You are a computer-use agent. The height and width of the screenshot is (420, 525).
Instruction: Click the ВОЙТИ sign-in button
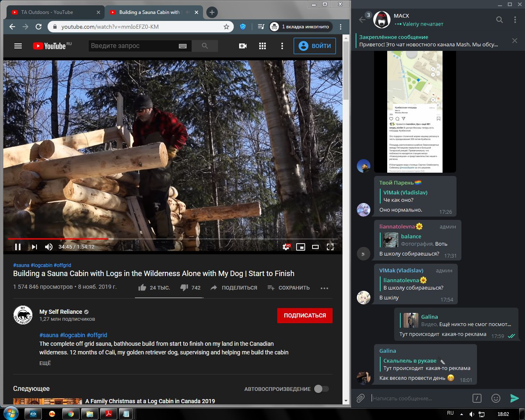tap(315, 46)
